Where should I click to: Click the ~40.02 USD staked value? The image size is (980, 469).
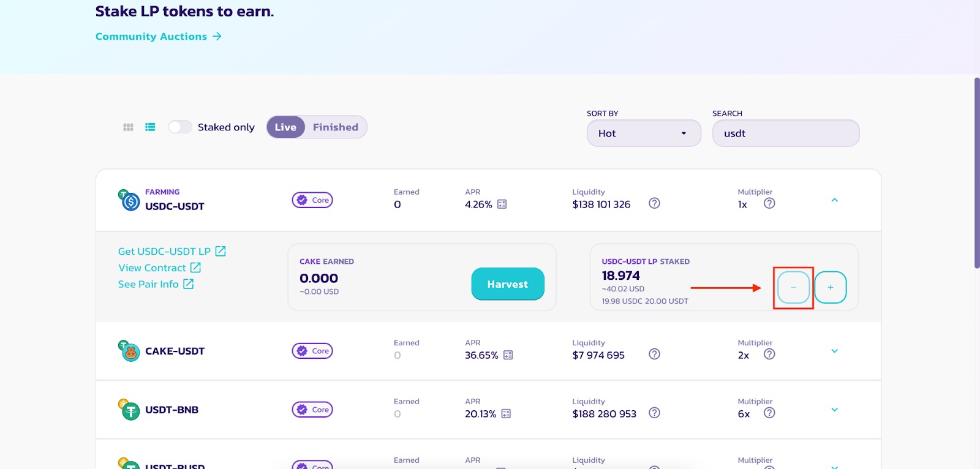tap(623, 289)
